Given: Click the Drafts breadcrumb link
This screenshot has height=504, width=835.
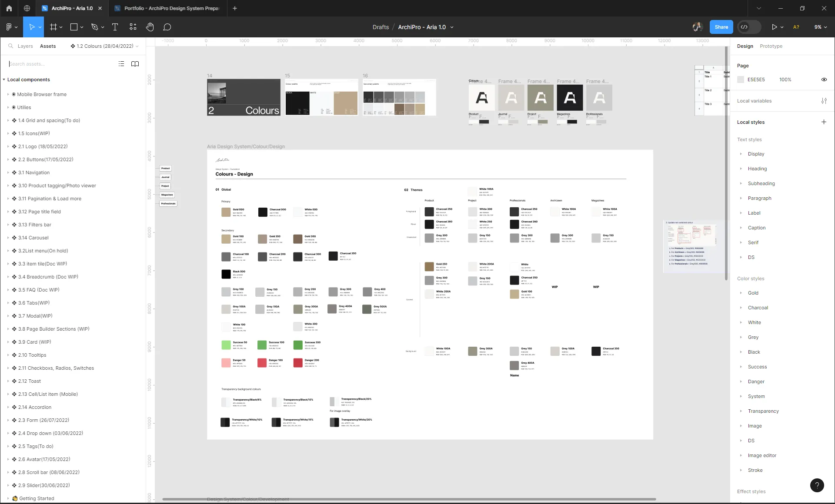Looking at the screenshot, I should (381, 27).
